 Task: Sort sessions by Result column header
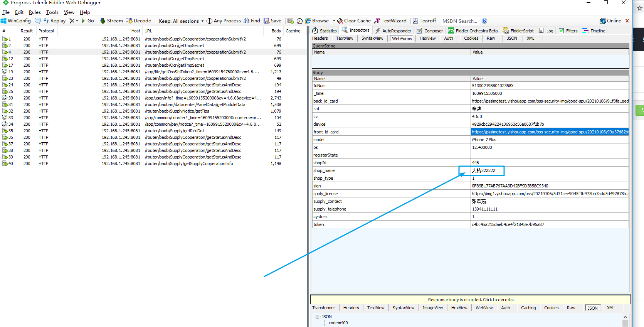tap(27, 31)
